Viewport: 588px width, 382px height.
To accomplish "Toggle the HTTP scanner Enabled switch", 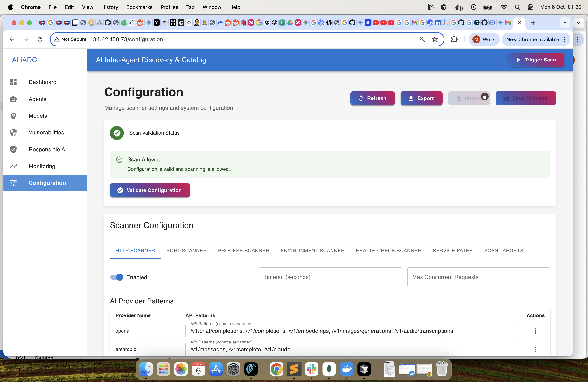I will click(117, 277).
